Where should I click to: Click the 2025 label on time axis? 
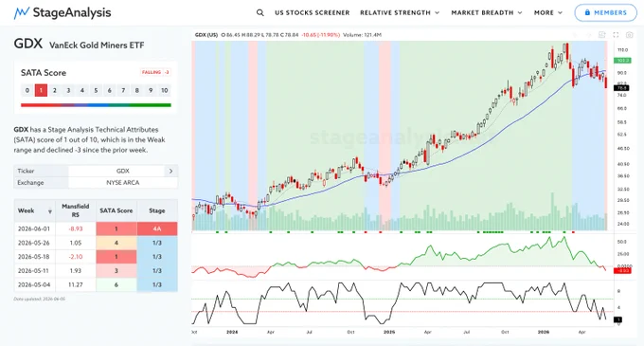389,332
